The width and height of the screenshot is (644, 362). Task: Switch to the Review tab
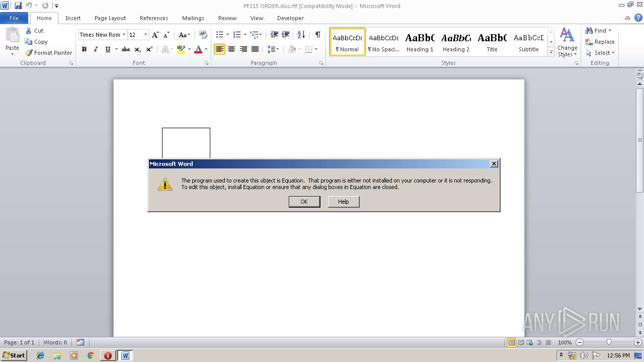pos(227,18)
